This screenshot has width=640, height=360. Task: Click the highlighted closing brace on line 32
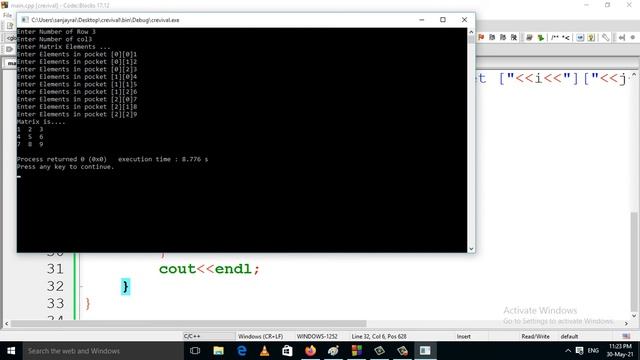pos(125,287)
